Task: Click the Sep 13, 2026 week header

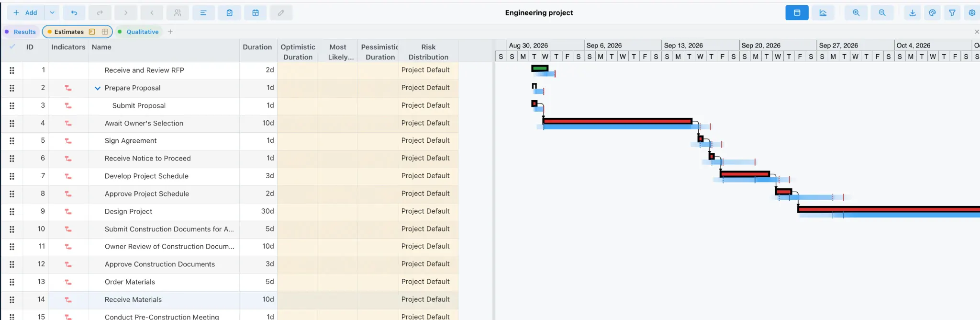Action: (700, 45)
